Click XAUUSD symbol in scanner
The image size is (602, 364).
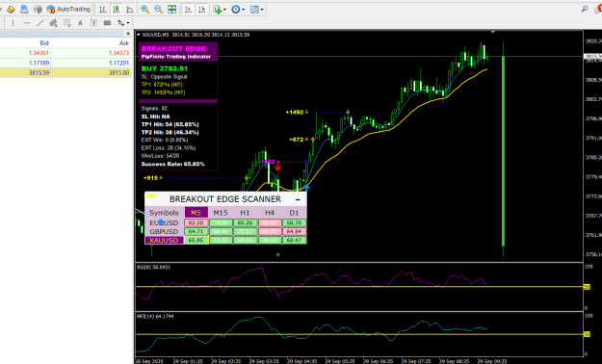click(164, 241)
